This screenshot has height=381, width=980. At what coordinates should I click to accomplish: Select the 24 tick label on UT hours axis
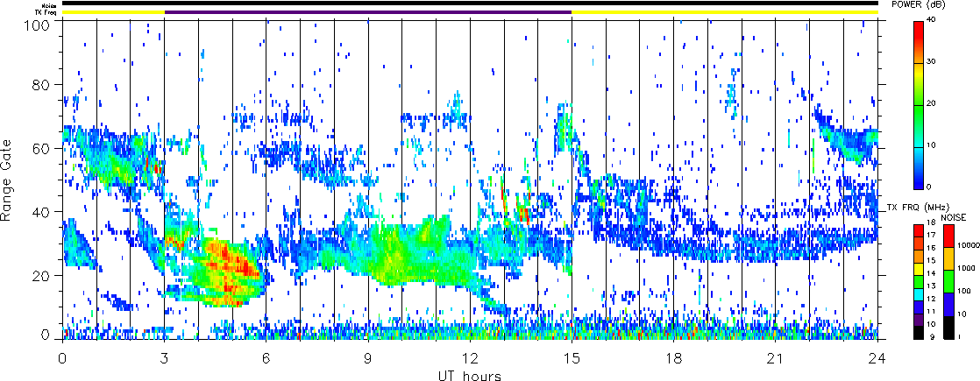click(877, 357)
